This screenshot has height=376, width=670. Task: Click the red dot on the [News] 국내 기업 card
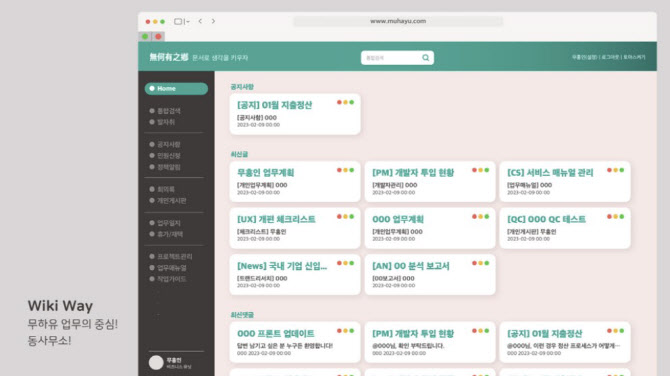[339, 263]
